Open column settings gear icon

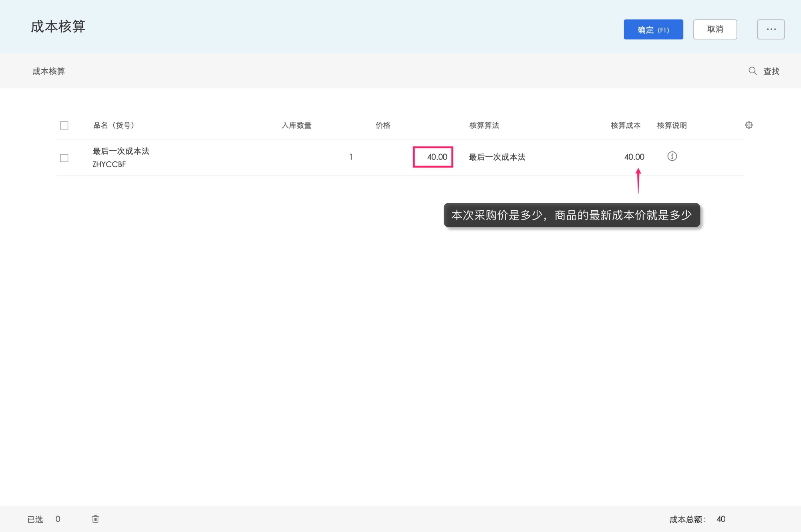[x=749, y=125]
